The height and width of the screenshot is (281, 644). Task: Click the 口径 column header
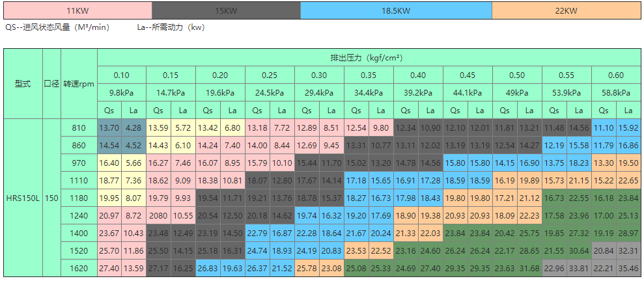pos(51,84)
